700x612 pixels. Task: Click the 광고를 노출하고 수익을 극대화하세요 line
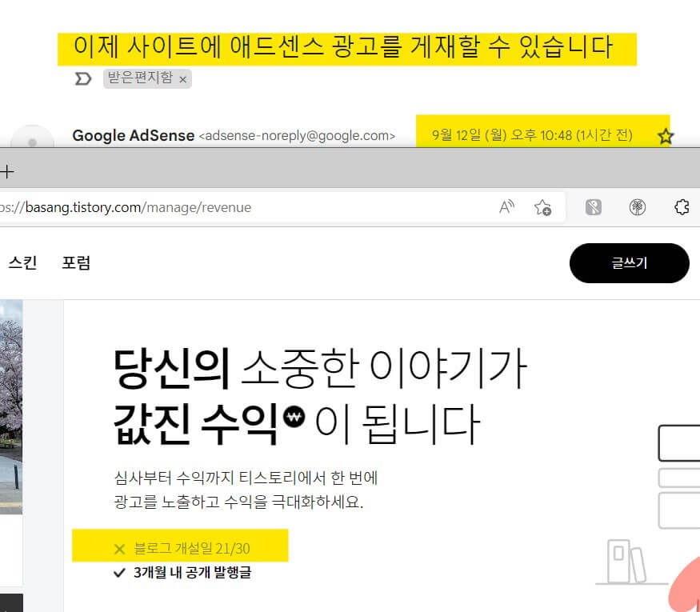(239, 502)
